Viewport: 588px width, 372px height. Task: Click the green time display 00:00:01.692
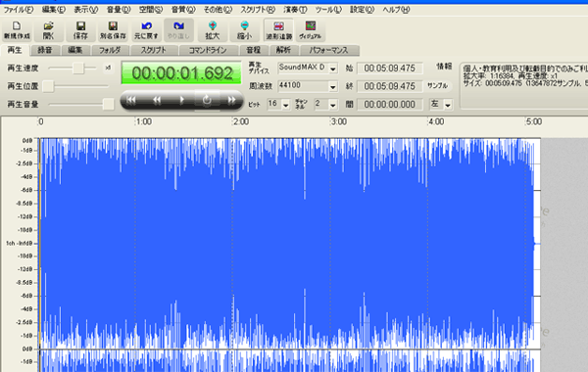(x=181, y=73)
